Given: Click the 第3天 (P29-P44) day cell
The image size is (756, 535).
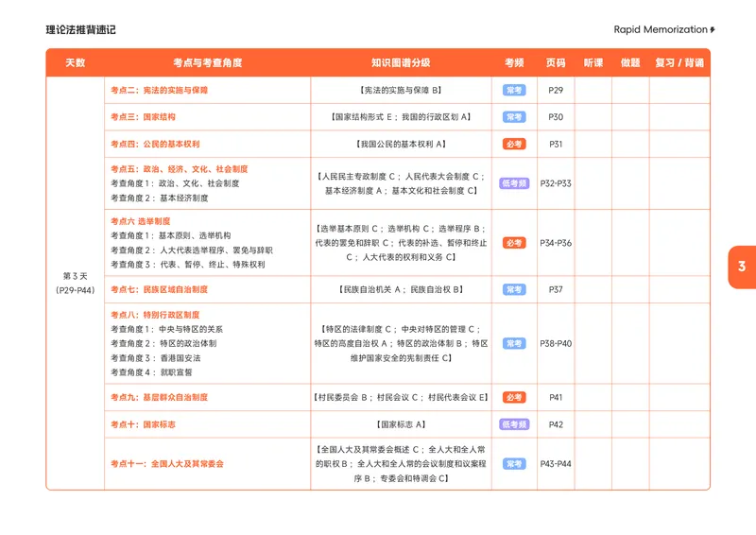Looking at the screenshot, I should point(76,284).
